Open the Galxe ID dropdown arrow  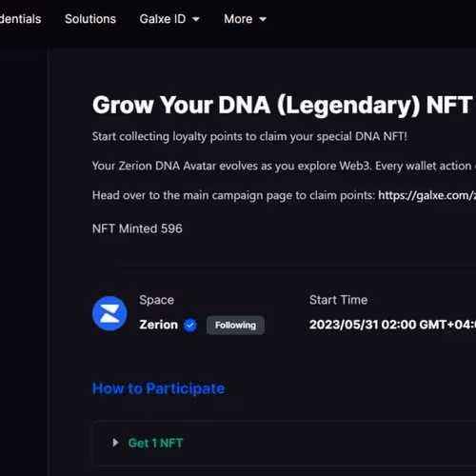(x=196, y=19)
